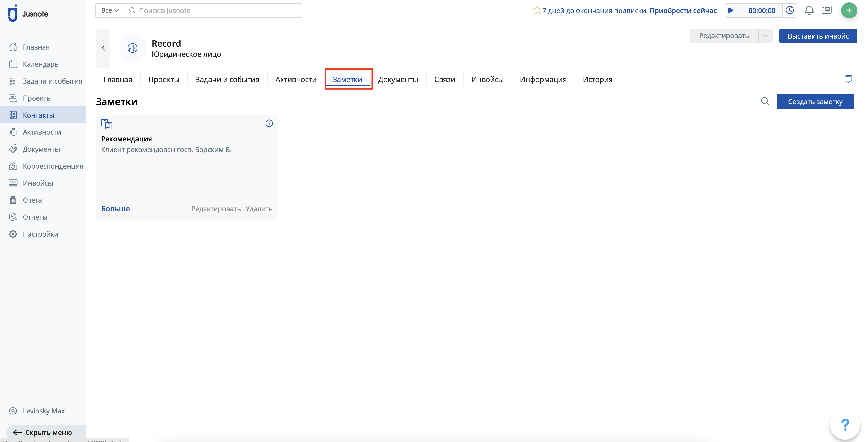Click the Создать заметку button
This screenshot has width=868, height=442.
tap(815, 102)
